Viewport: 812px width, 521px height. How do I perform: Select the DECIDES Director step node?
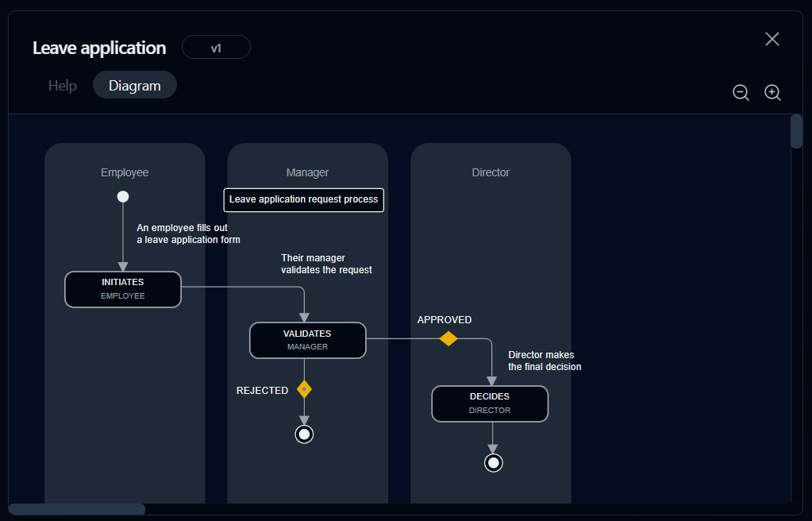(x=490, y=403)
